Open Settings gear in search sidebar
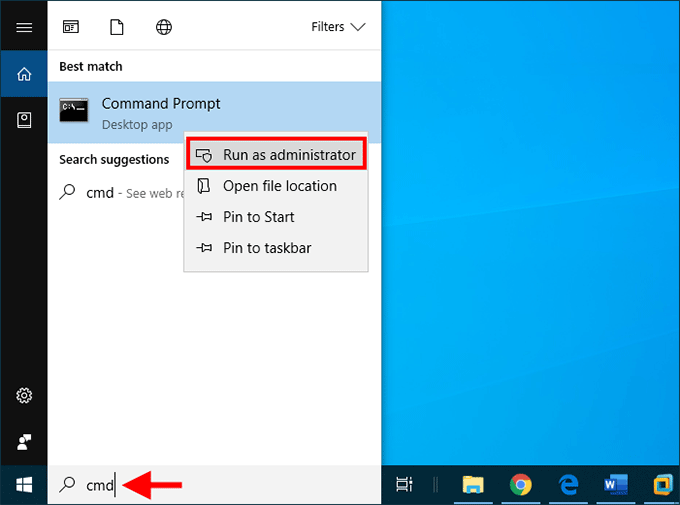This screenshot has height=505, width=680. (24, 395)
